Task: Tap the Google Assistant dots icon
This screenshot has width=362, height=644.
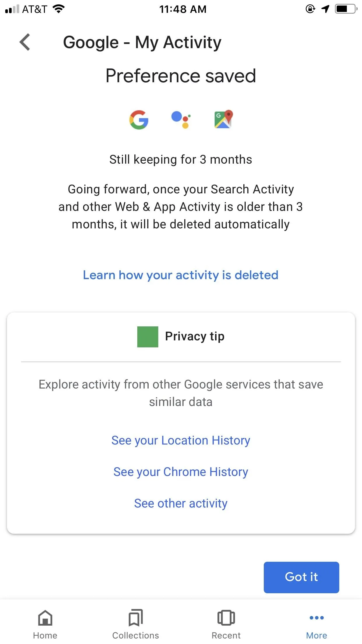Action: coord(181,120)
